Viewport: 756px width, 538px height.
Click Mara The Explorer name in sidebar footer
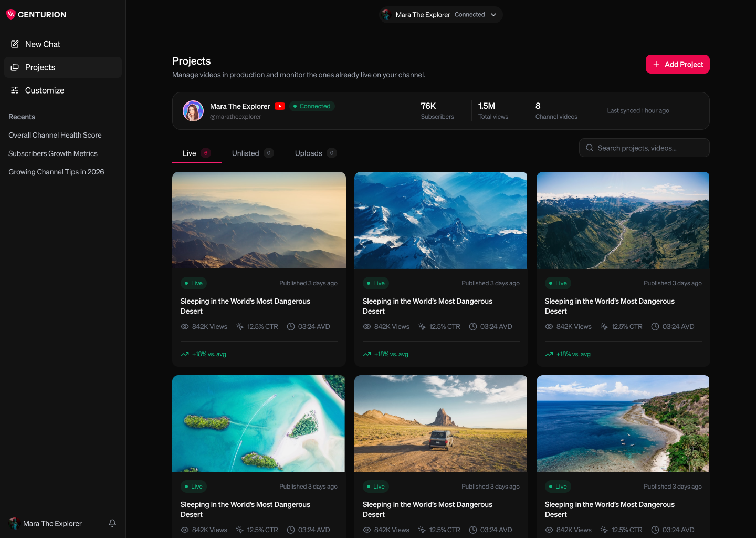[x=52, y=523]
